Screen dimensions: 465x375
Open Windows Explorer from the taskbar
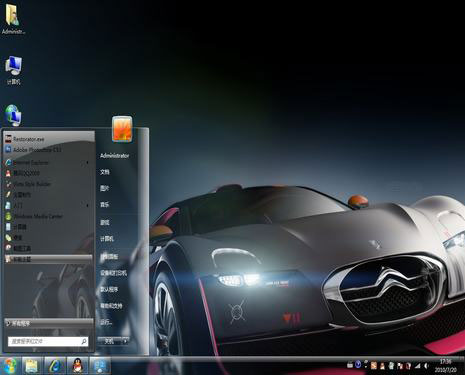click(32, 366)
